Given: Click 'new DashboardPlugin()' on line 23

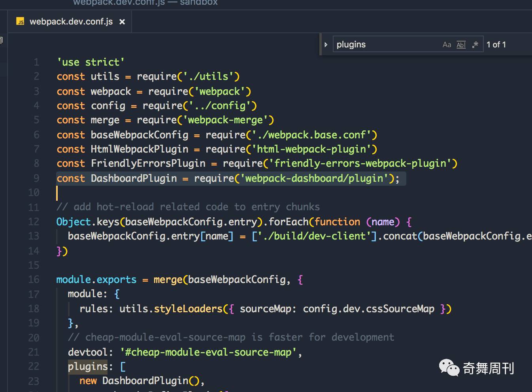Looking at the screenshot, I should tap(140, 381).
